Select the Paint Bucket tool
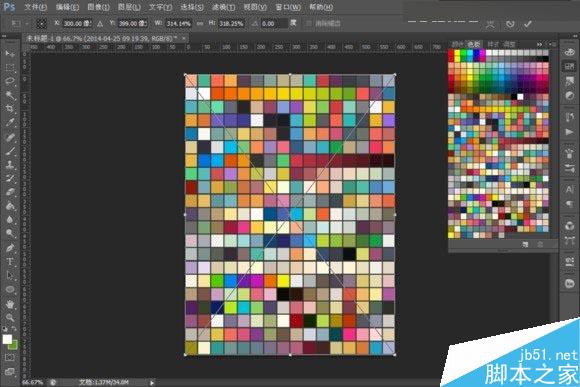The image size is (580, 387). pos(10,206)
